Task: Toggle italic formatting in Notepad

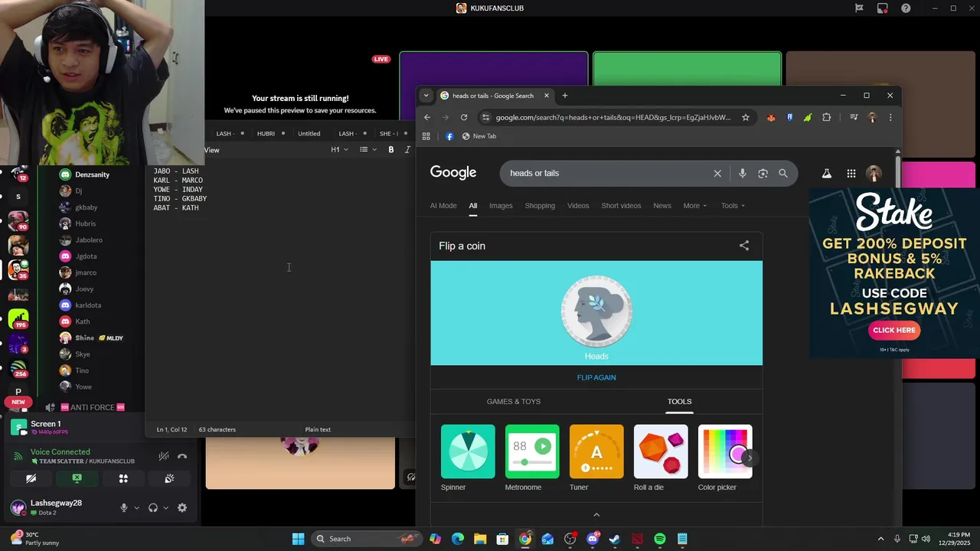Action: 407,150
